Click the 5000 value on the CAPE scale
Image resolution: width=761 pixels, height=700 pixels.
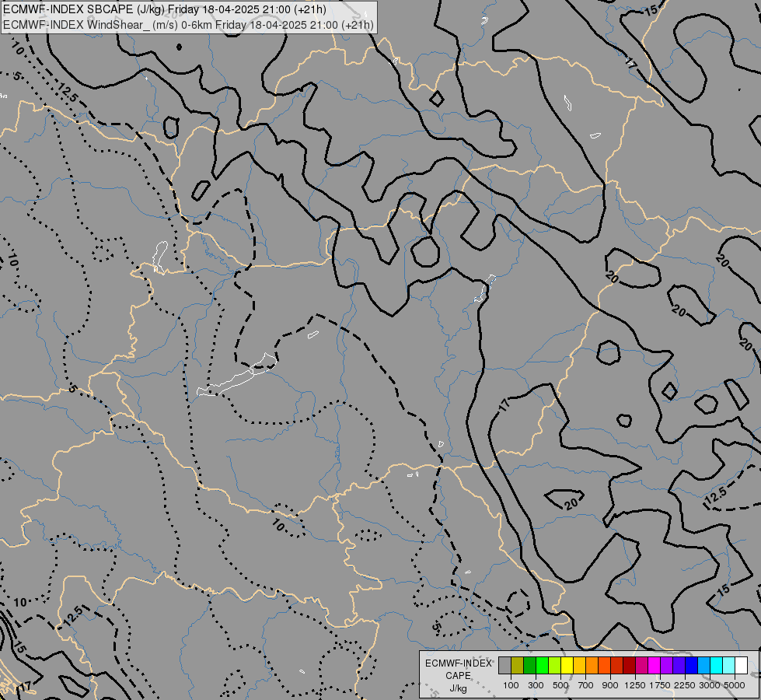[735, 685]
